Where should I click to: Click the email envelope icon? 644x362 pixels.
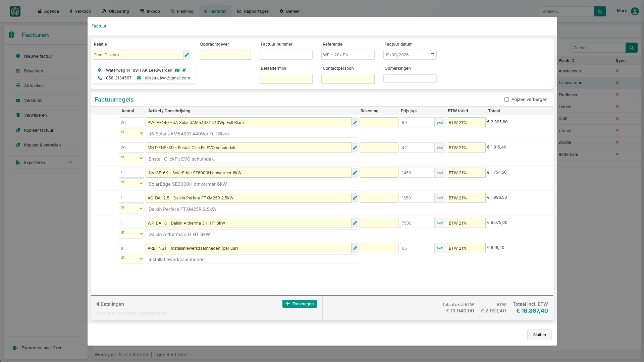[x=139, y=78]
